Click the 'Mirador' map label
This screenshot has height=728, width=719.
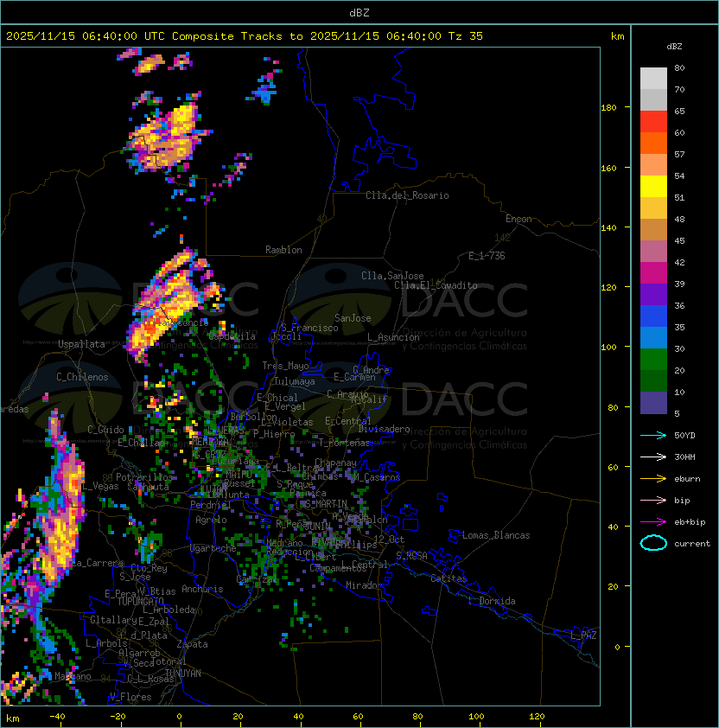click(x=365, y=585)
